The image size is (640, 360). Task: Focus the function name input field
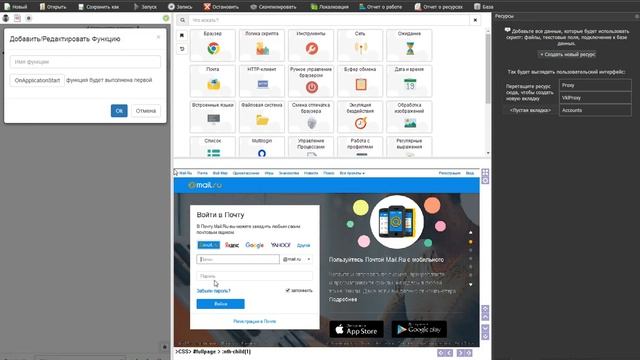pos(85,62)
